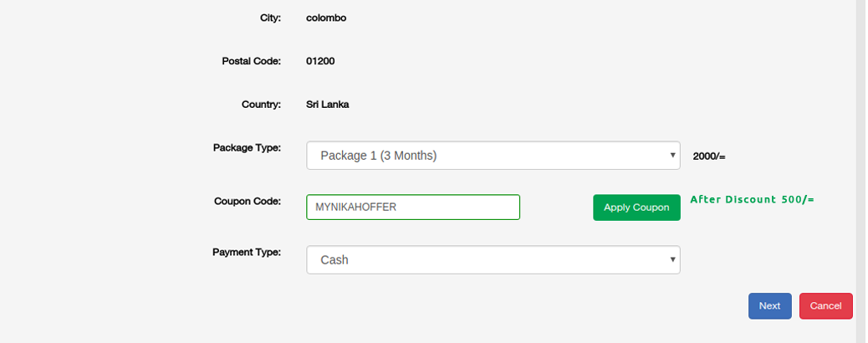Image resolution: width=868 pixels, height=343 pixels.
Task: Proceed with the Next button
Action: pos(769,306)
